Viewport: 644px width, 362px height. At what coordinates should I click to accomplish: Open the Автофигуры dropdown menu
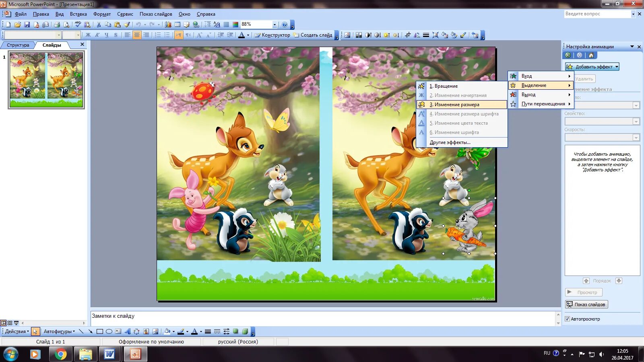60,331
